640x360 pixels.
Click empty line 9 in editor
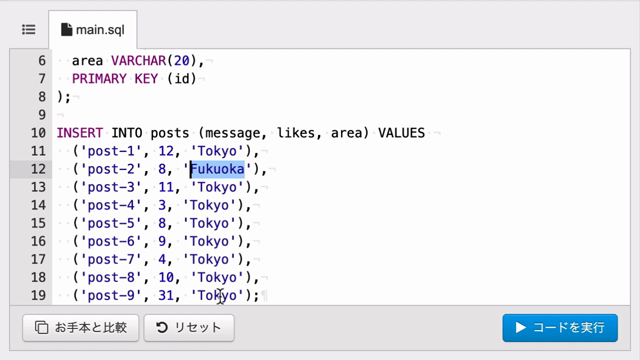(341, 115)
